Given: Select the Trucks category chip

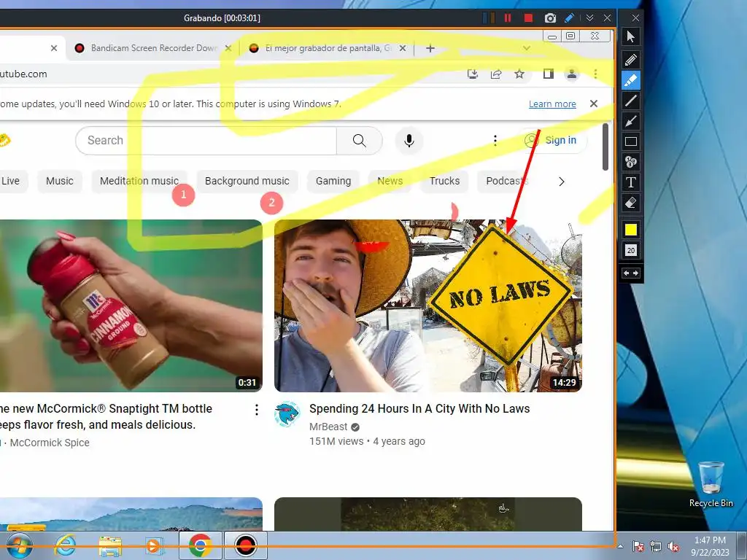Looking at the screenshot, I should tap(444, 181).
